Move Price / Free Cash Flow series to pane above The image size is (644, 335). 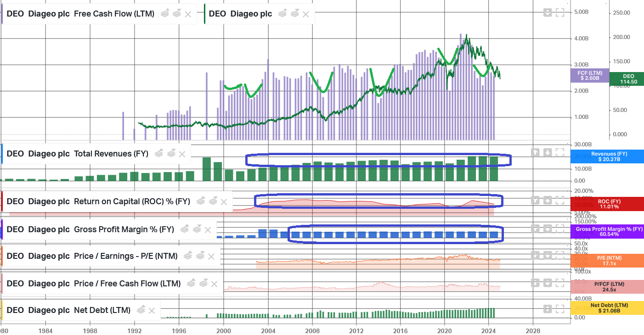click(x=191, y=283)
